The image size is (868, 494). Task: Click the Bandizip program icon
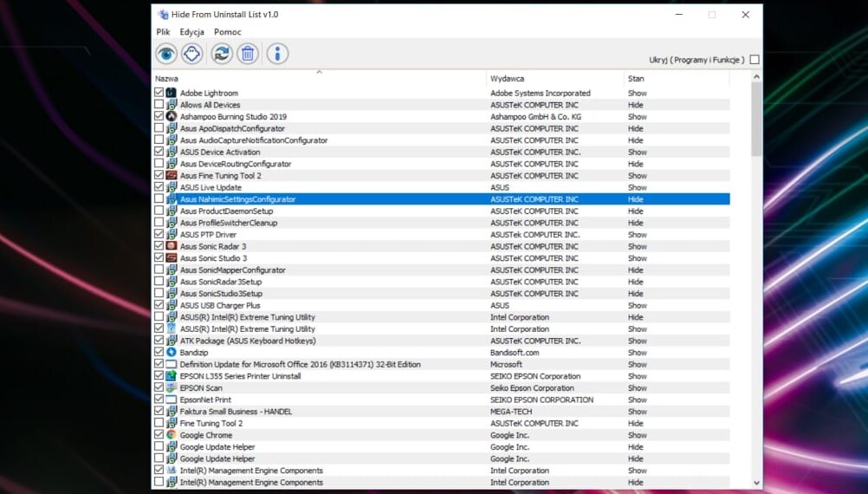tap(171, 352)
